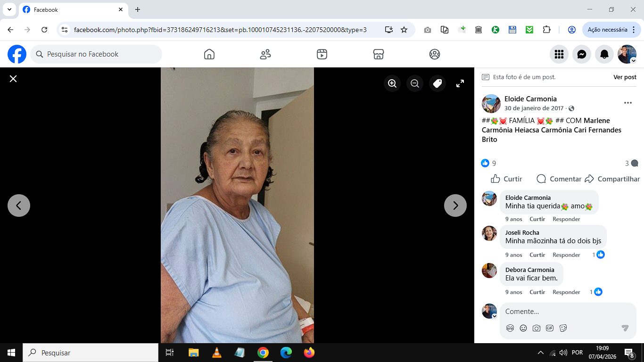Open tagged profile Cari Fernandes Brito
Viewport: 644px width, 362px height.
pos(552,135)
